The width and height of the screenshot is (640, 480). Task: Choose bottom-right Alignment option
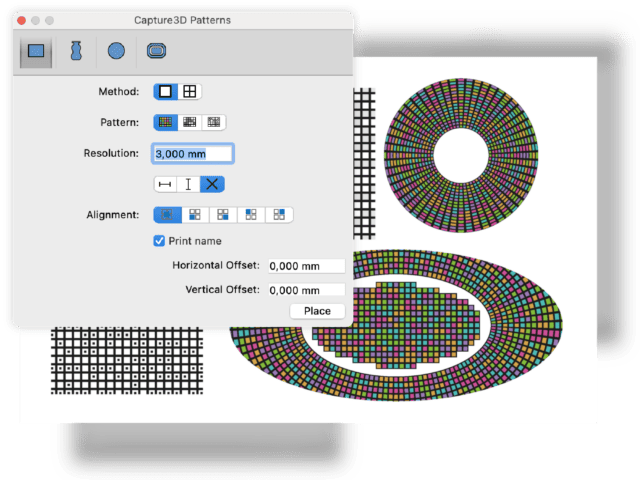pyautogui.click(x=223, y=215)
